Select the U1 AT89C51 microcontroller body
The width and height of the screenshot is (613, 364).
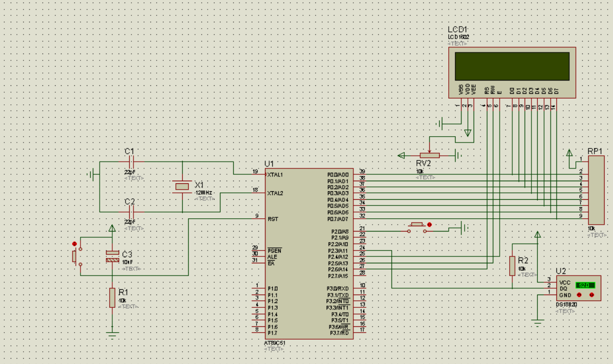[x=309, y=254]
